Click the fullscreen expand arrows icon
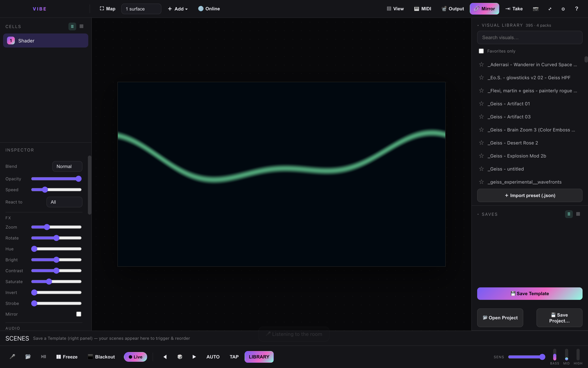This screenshot has height=368, width=588. point(550,9)
